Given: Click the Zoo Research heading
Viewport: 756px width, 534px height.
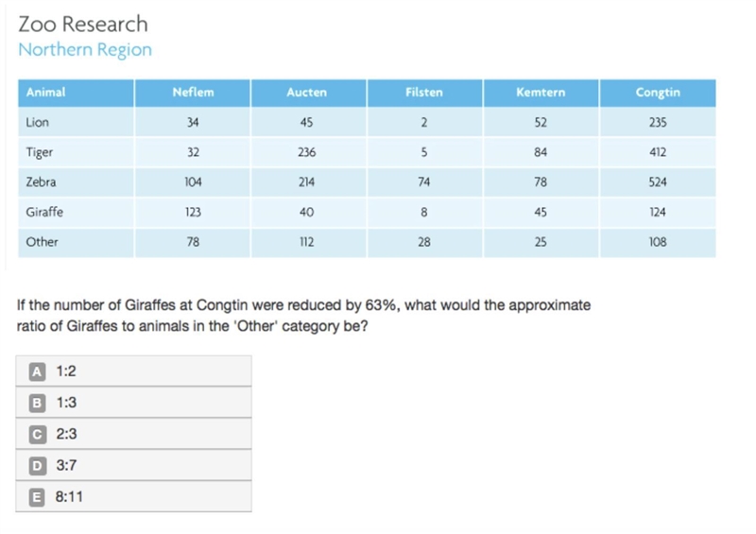Looking at the screenshot, I should click(x=83, y=25).
